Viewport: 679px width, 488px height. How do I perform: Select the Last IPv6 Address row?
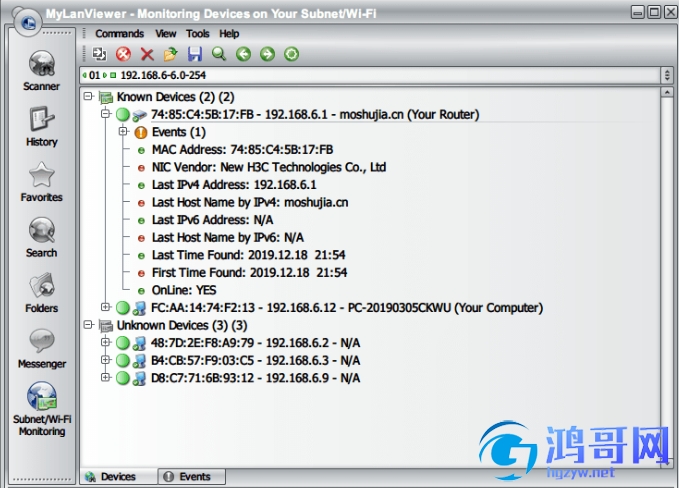tap(212, 220)
